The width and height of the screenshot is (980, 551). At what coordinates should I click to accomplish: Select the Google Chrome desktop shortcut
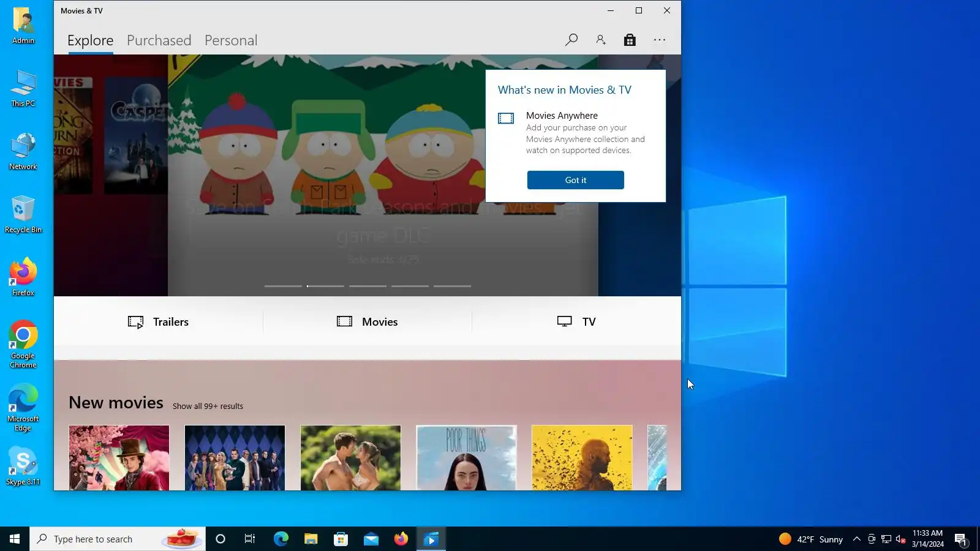pos(23,345)
